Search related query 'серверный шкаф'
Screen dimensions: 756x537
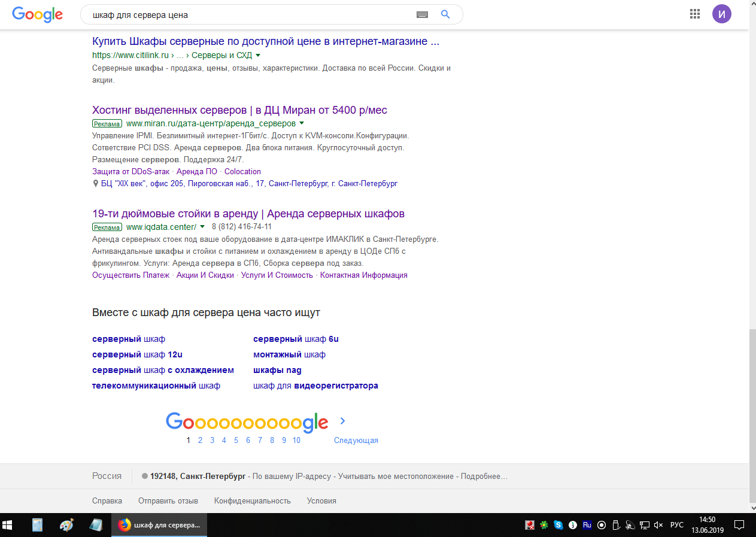[129, 339]
